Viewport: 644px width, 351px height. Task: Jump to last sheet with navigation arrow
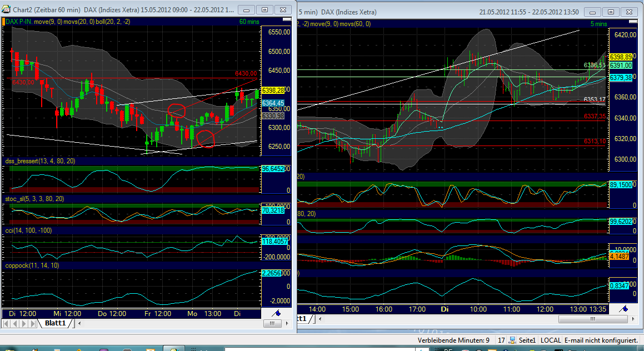(32, 323)
